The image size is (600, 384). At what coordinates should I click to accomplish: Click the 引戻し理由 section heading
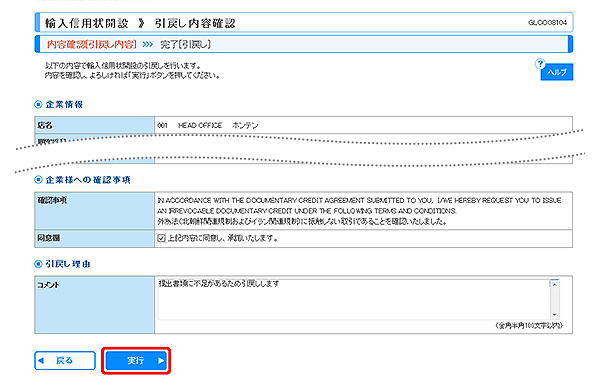tap(68, 264)
